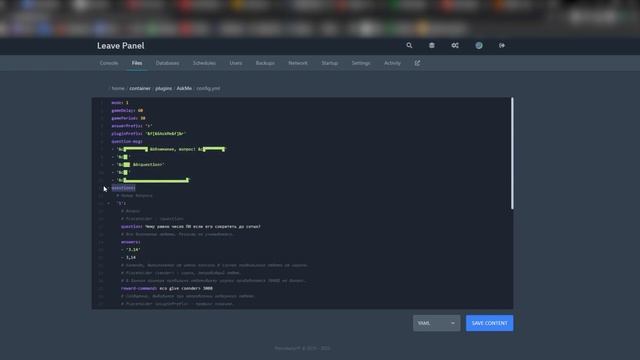
Task: Open external link icon after Activity tab
Action: click(x=417, y=63)
